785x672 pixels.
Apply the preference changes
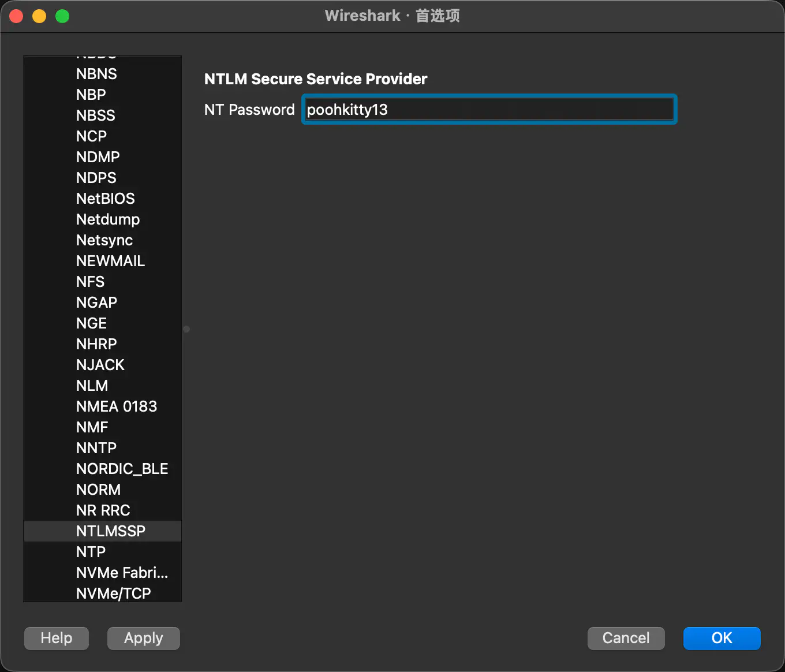(143, 638)
